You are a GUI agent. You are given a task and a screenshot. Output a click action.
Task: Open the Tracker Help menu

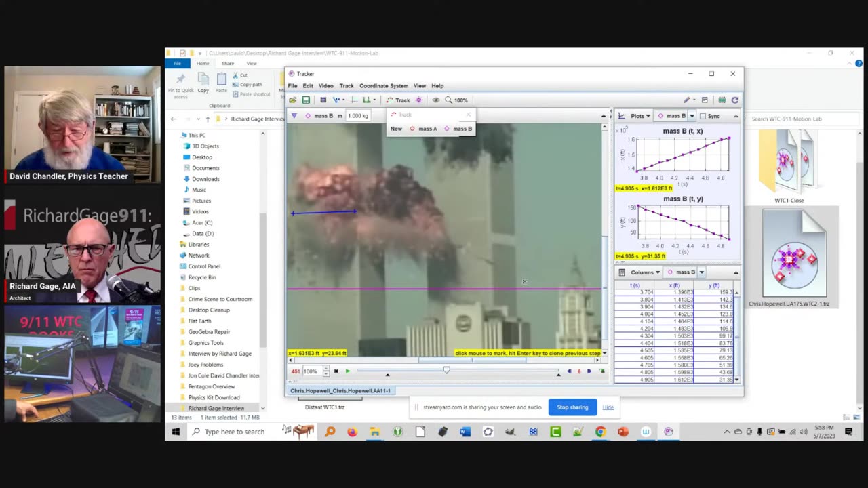pyautogui.click(x=437, y=86)
